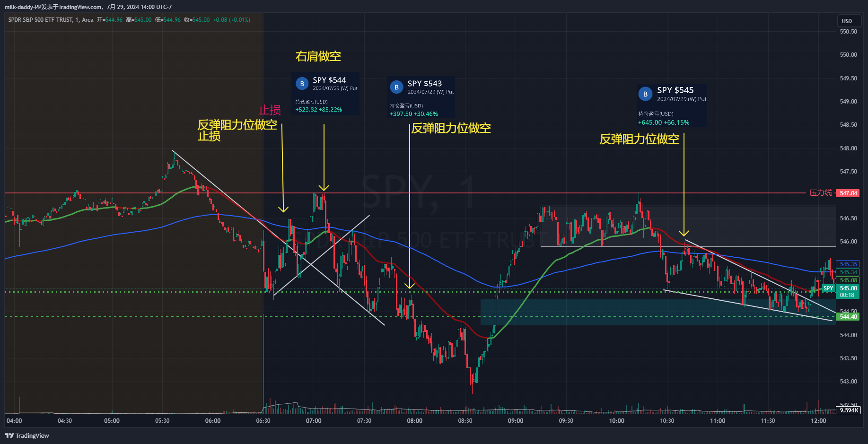Click the +0.08 (+0.01%) change value in the legend

pos(232,20)
